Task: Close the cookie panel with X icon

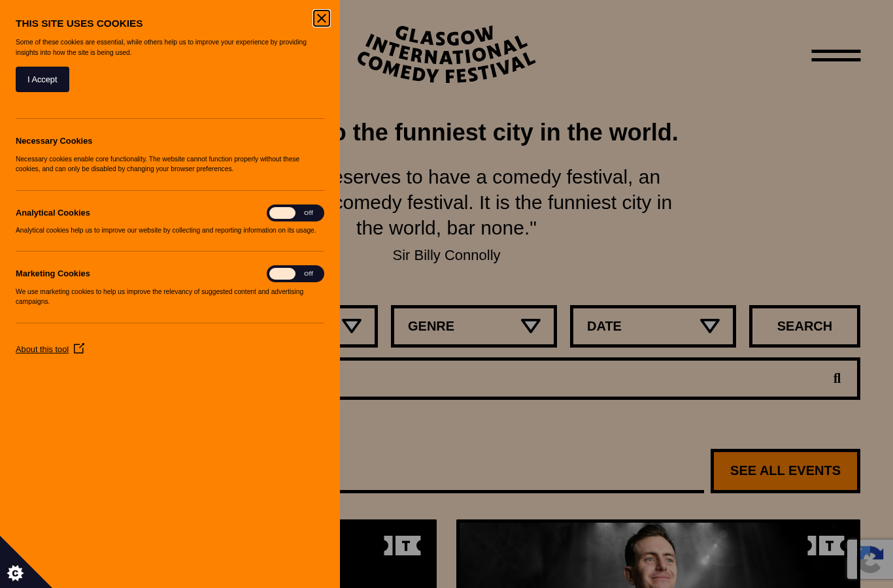Action: pos(322,18)
